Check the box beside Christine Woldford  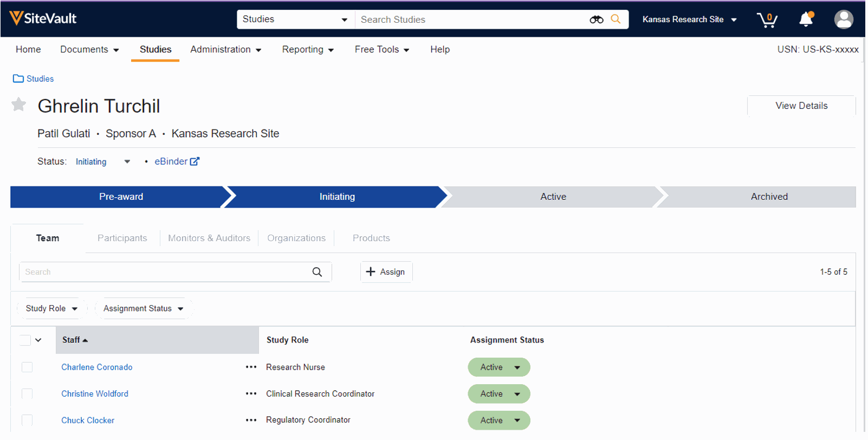(x=27, y=394)
